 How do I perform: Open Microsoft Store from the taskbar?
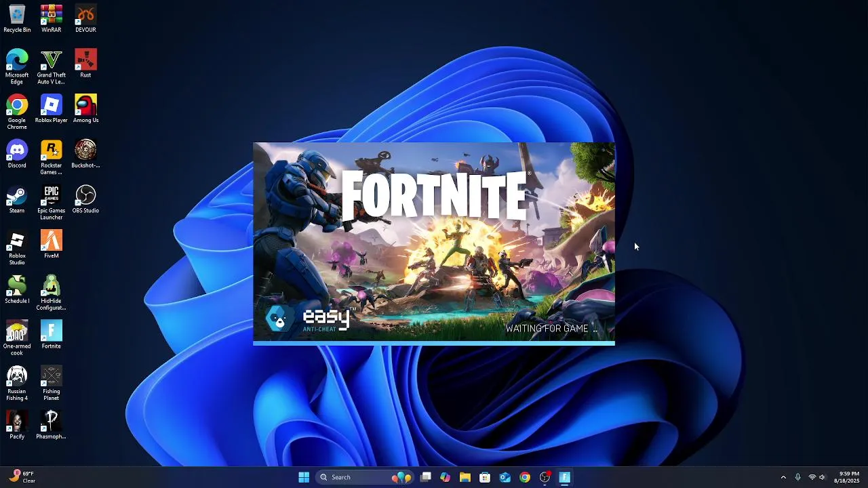point(485,477)
